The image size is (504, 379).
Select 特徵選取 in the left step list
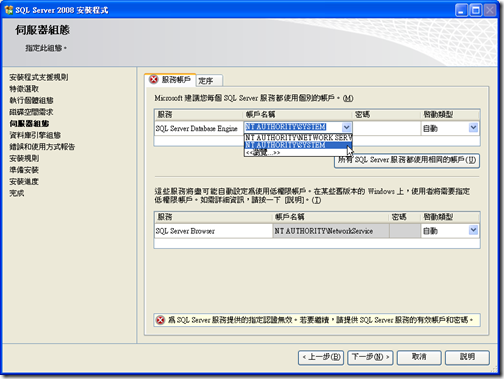point(24,89)
